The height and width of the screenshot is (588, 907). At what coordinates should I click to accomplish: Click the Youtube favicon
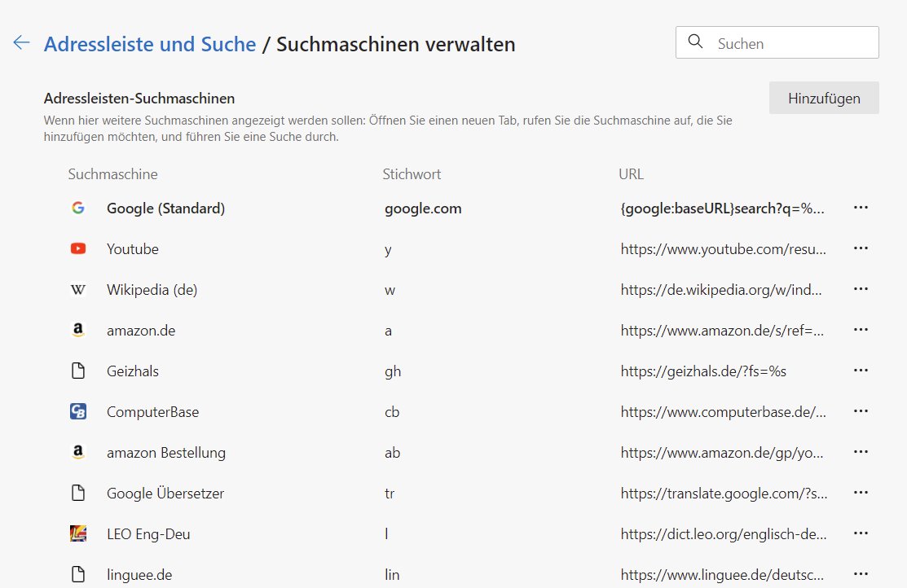point(78,248)
